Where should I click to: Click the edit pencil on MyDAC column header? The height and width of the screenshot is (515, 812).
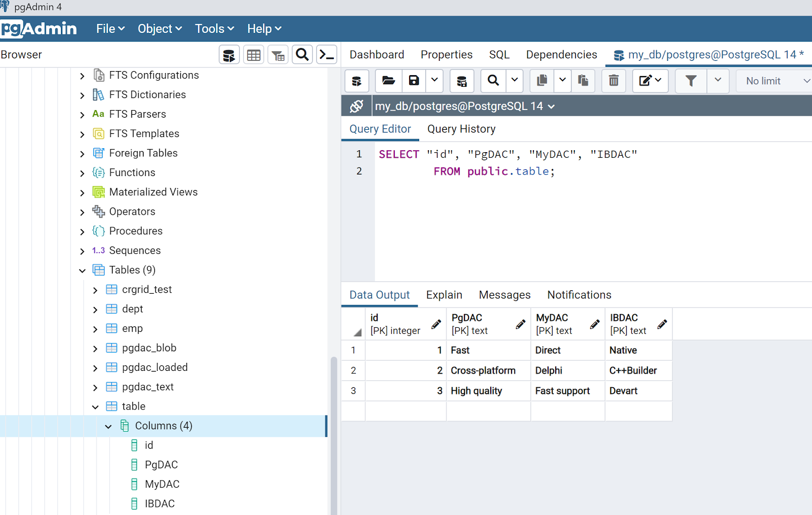[595, 324]
